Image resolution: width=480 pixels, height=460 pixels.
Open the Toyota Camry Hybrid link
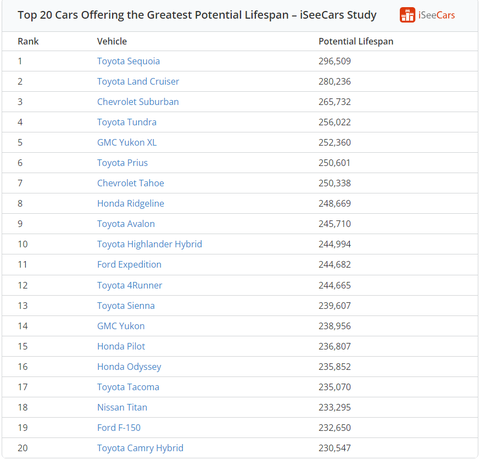pos(140,448)
